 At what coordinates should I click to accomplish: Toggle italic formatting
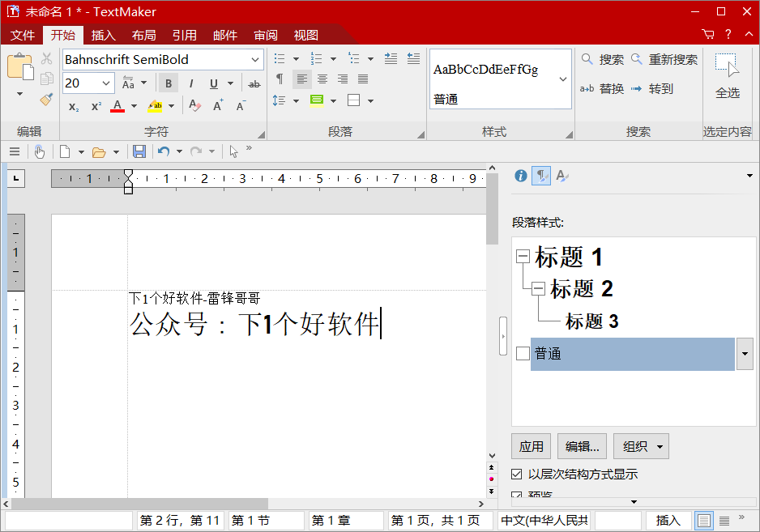tap(191, 83)
